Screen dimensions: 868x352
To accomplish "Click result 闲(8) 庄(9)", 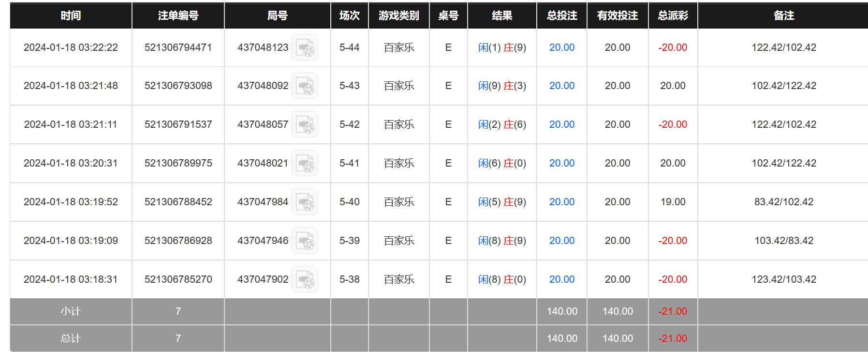I will (502, 241).
